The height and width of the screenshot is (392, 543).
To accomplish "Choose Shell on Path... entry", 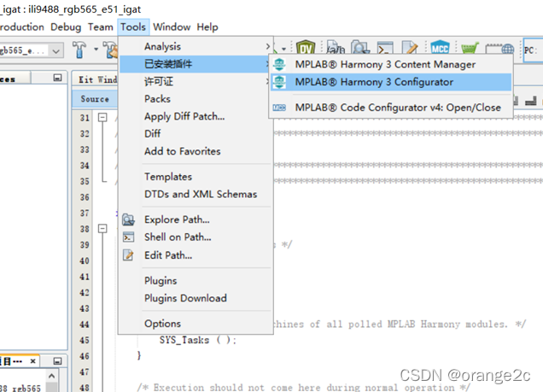I will click(x=196, y=237).
